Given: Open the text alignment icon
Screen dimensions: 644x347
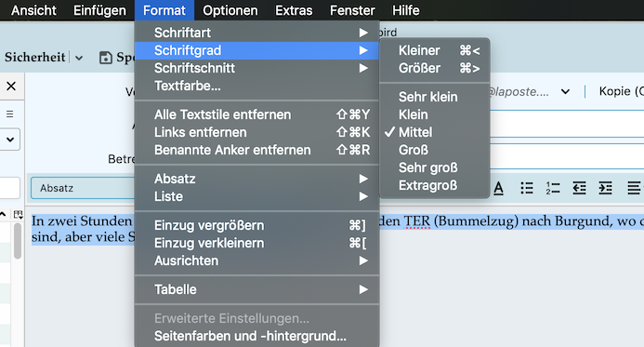Looking at the screenshot, I should pos(634,188).
